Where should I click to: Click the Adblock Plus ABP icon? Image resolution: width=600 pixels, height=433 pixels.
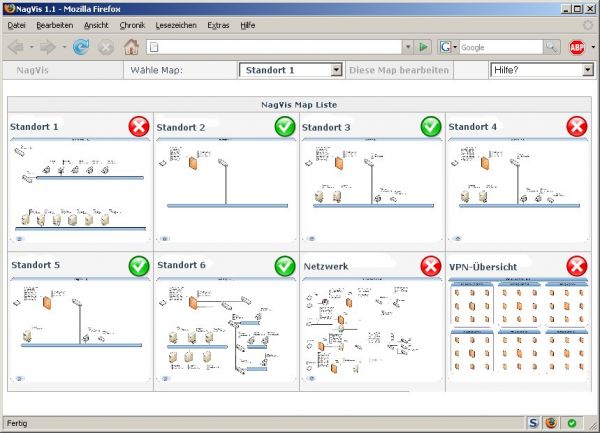coord(577,47)
